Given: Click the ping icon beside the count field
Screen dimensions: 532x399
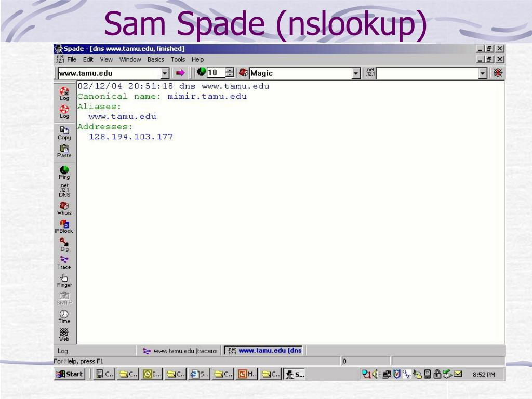Looking at the screenshot, I should pos(201,72).
